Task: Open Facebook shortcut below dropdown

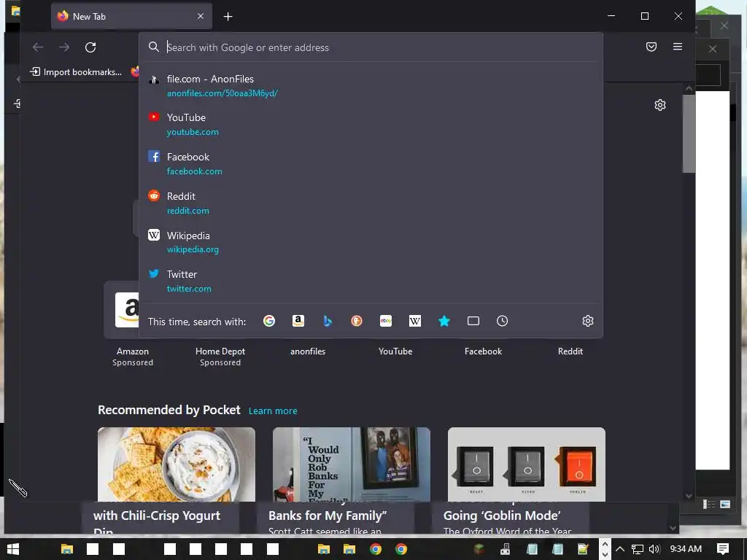Action: tap(483, 351)
